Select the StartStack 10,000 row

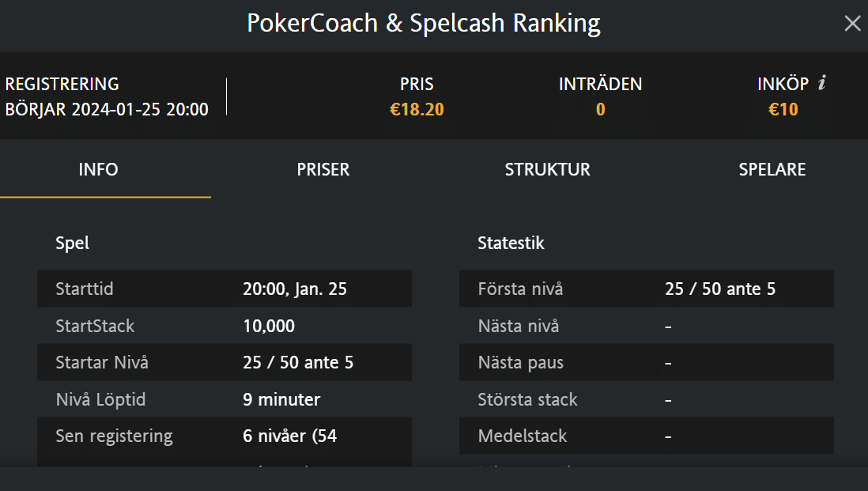(x=224, y=326)
